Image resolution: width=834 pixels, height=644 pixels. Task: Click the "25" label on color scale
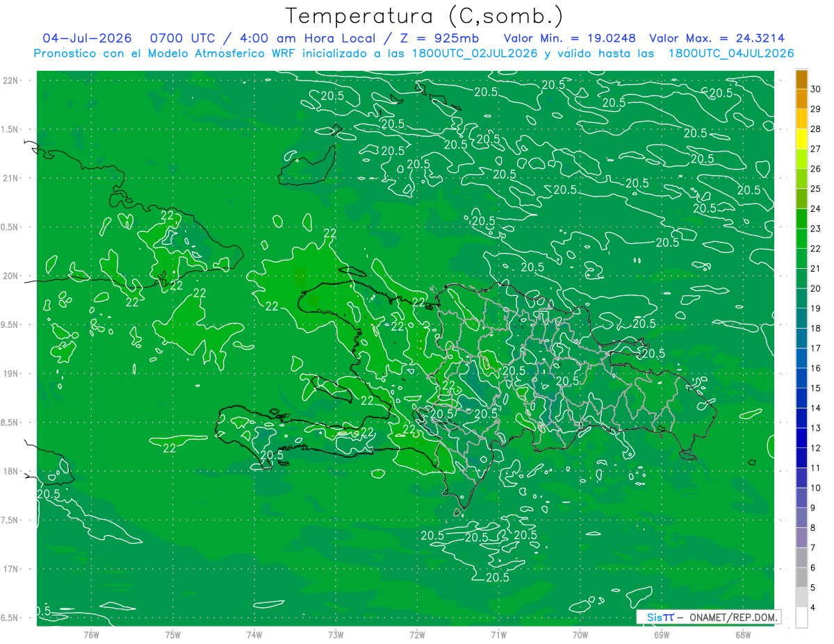[x=815, y=189]
